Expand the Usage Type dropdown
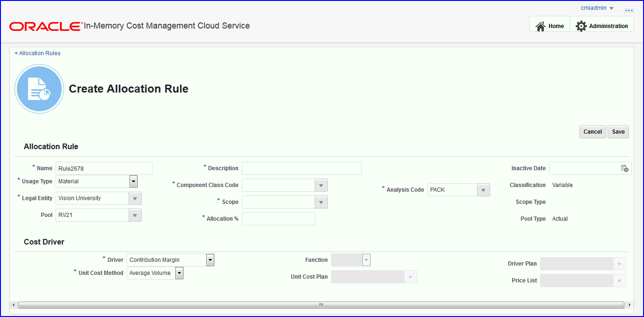644x317 pixels. (x=133, y=181)
